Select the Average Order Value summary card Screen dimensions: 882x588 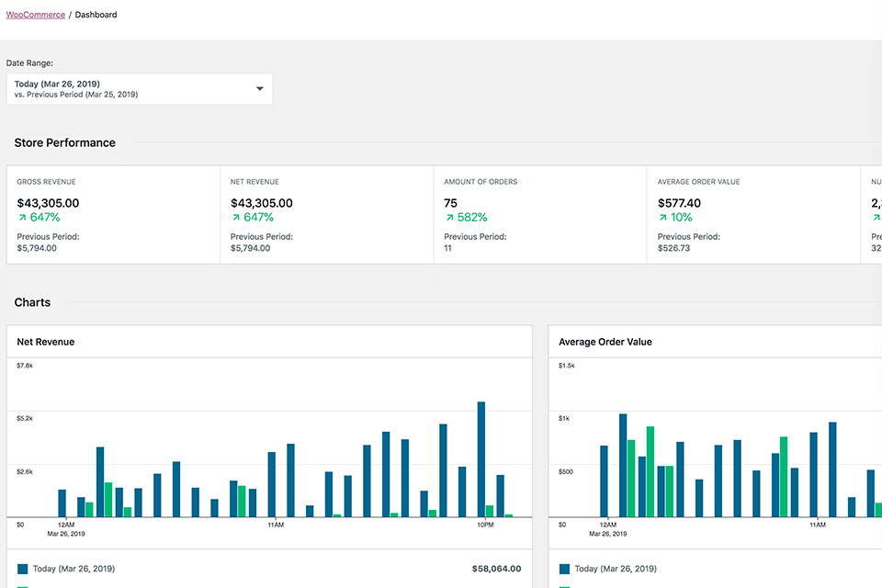(752, 215)
